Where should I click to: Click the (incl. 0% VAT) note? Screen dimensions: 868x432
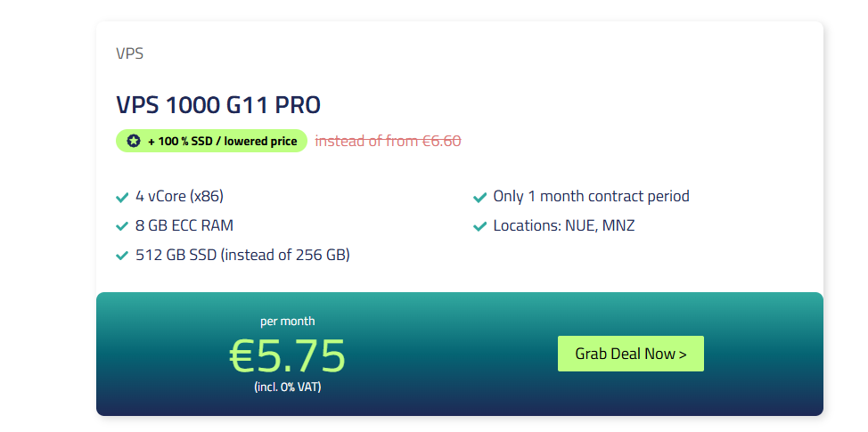287,387
